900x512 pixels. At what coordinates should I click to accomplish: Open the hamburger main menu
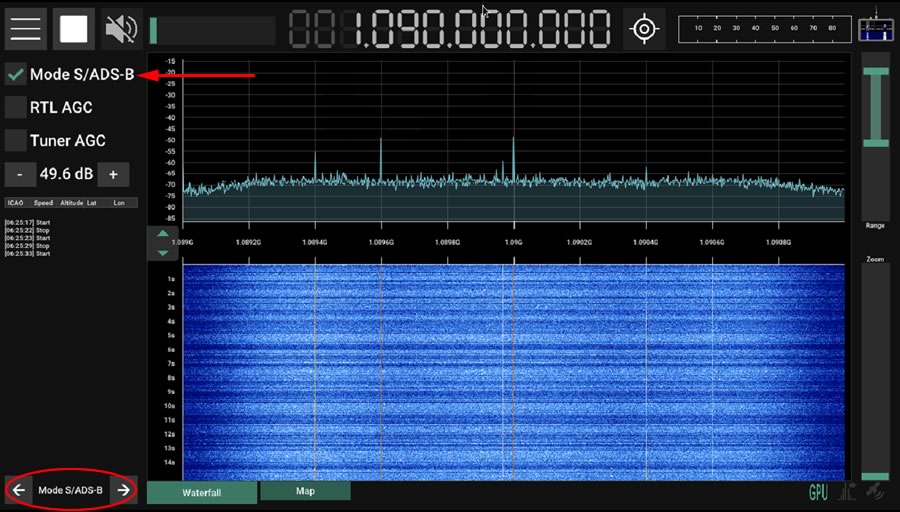(x=25, y=28)
